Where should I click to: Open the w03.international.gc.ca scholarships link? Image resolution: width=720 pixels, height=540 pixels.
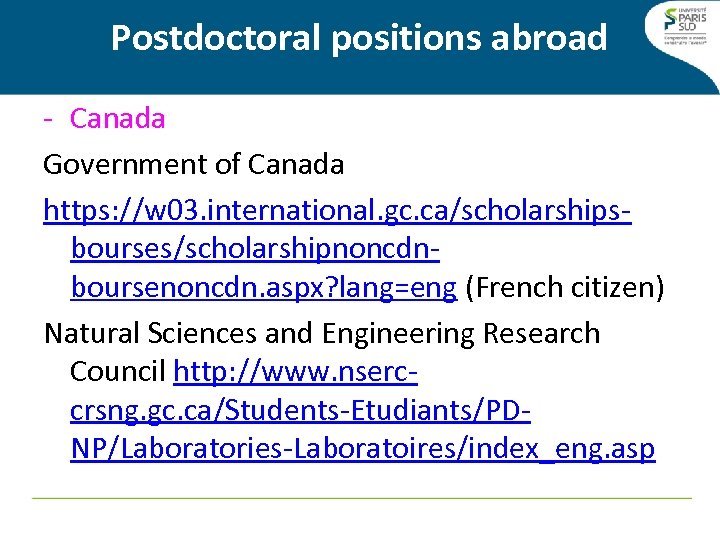point(337,209)
